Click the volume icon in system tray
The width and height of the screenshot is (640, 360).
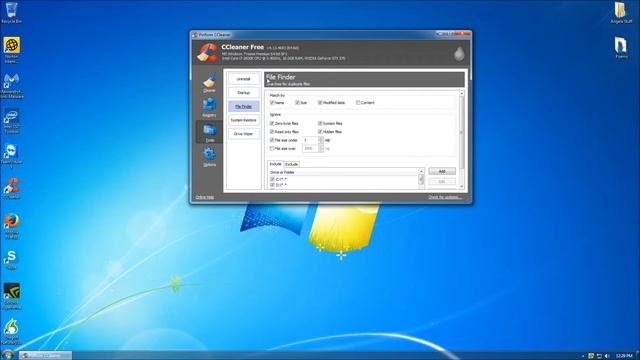[x=607, y=356]
